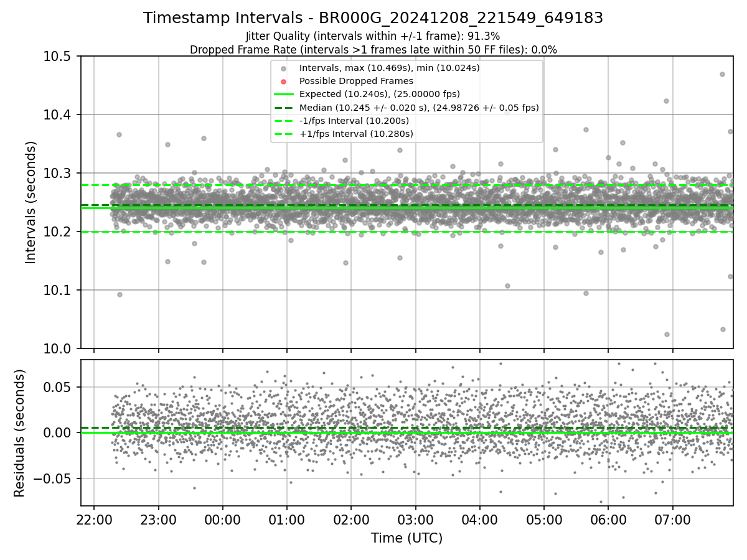Click the −0.05 residuals tick label
Screen dimensions: 747x560
click(x=53, y=479)
